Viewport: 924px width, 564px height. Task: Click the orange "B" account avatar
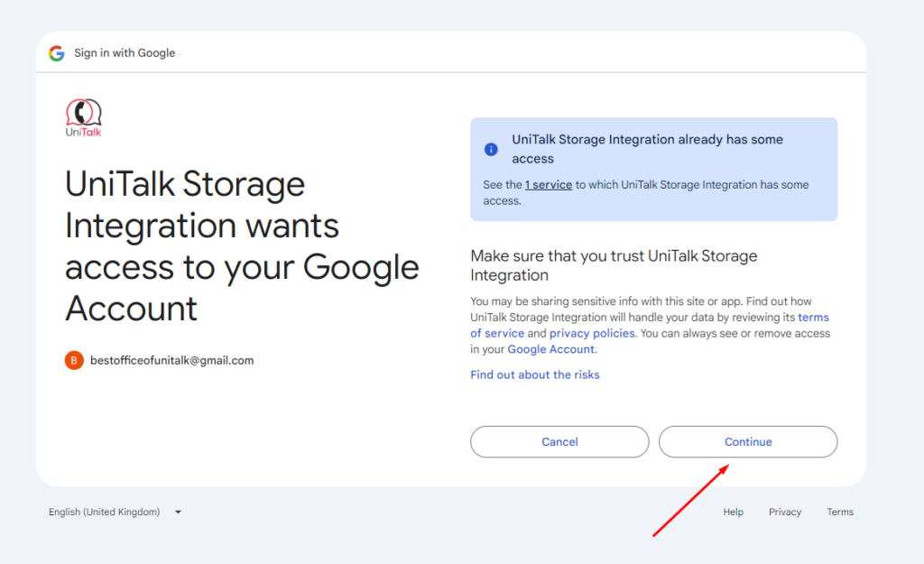click(74, 360)
